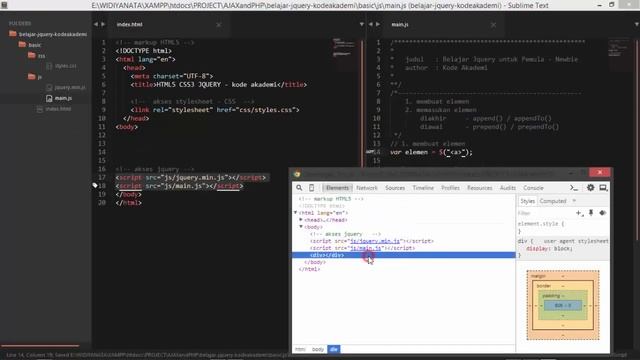The width and height of the screenshot is (640, 360).
Task: Follow the js/jquery.min.js link in DevTools
Action: [375, 241]
